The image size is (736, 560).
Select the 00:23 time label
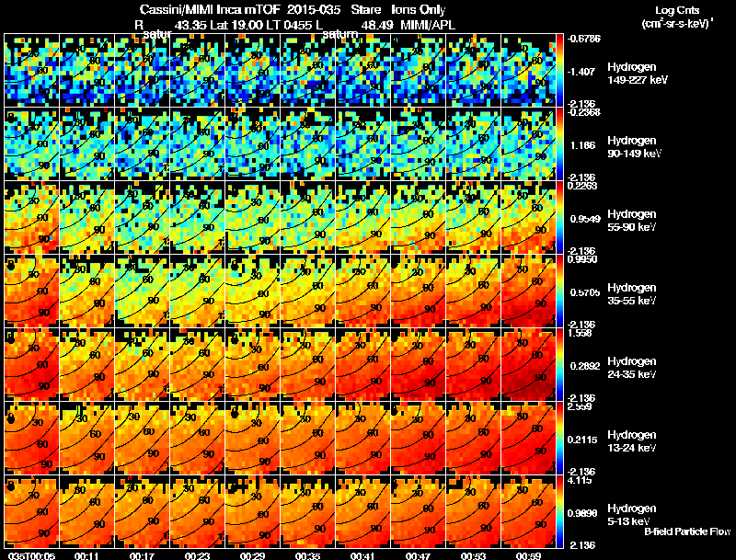197,555
